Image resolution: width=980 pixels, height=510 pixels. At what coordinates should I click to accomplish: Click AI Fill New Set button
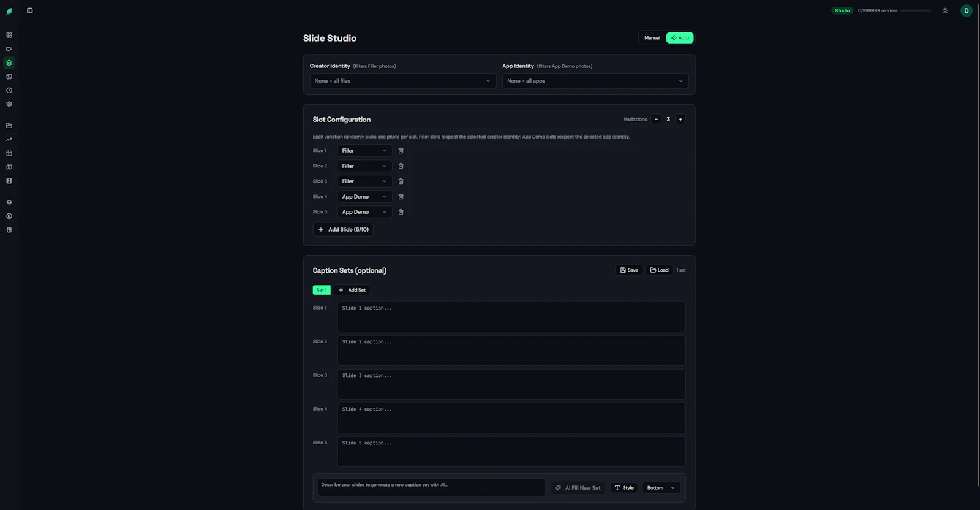578,488
